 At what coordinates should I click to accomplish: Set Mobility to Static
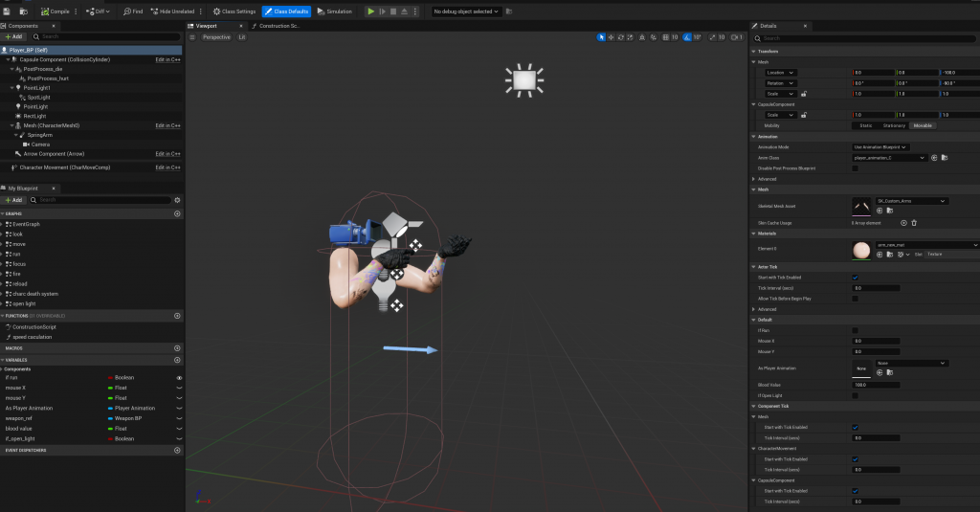(x=865, y=125)
